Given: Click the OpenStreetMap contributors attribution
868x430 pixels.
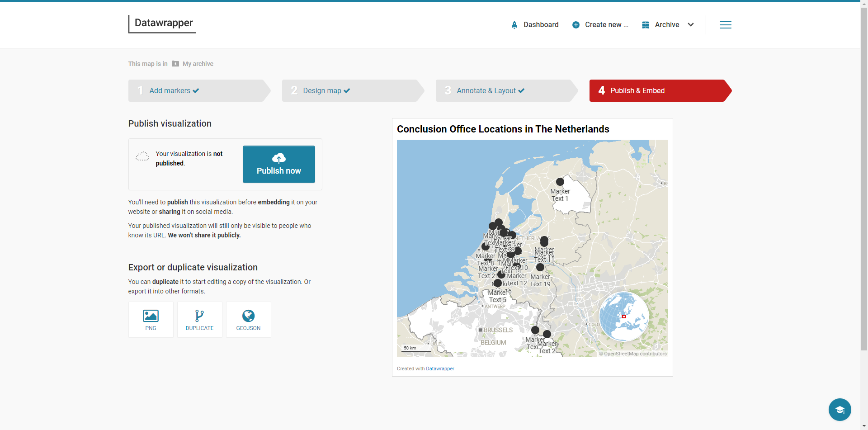Looking at the screenshot, I should point(633,354).
